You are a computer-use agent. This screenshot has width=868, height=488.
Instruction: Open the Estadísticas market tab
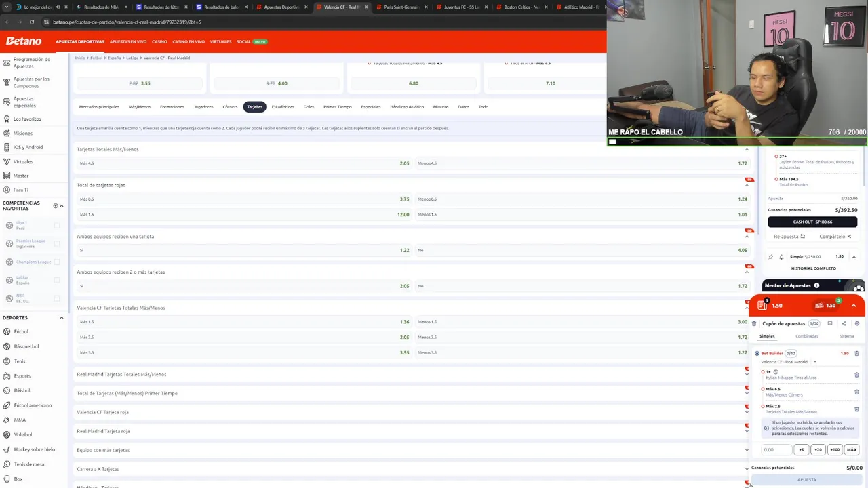pos(283,106)
